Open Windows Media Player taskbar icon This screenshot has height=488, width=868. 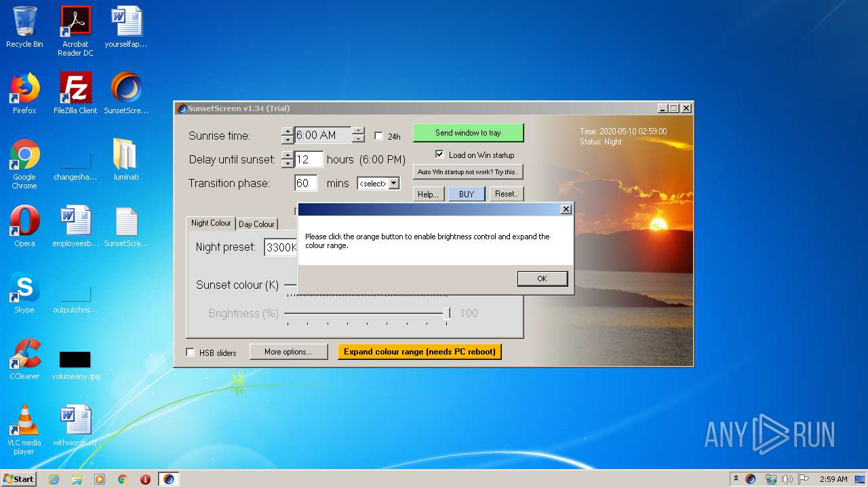(x=100, y=479)
